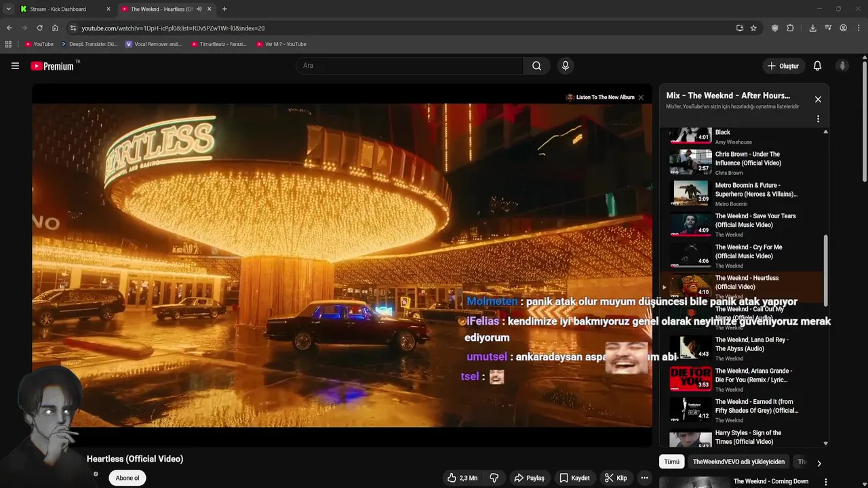This screenshot has width=868, height=488.
Task: Like the video with thumbs up 2,3 Mn
Action: click(x=462, y=478)
